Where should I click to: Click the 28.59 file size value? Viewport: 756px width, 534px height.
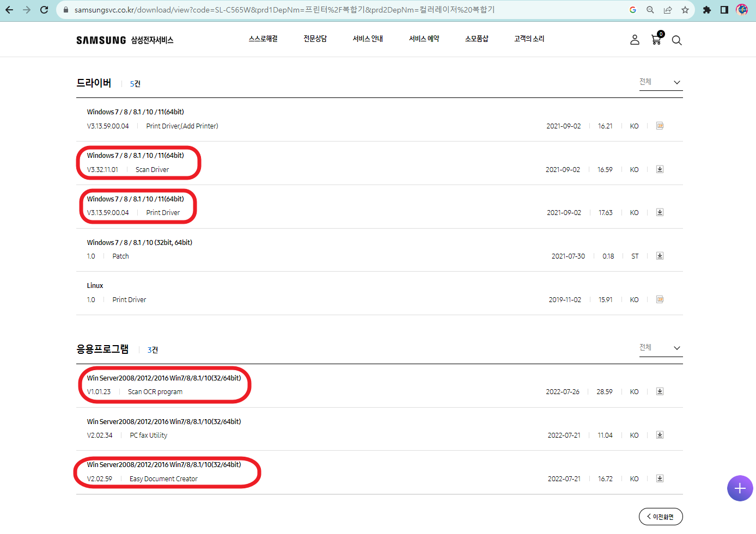point(605,391)
